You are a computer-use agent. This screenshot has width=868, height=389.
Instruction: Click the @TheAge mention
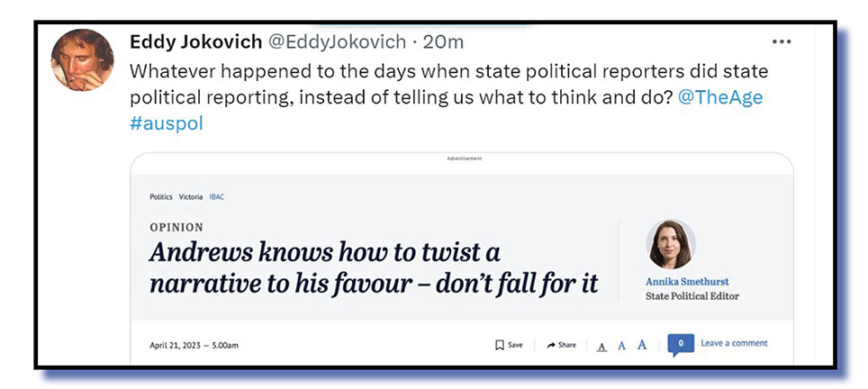click(719, 97)
